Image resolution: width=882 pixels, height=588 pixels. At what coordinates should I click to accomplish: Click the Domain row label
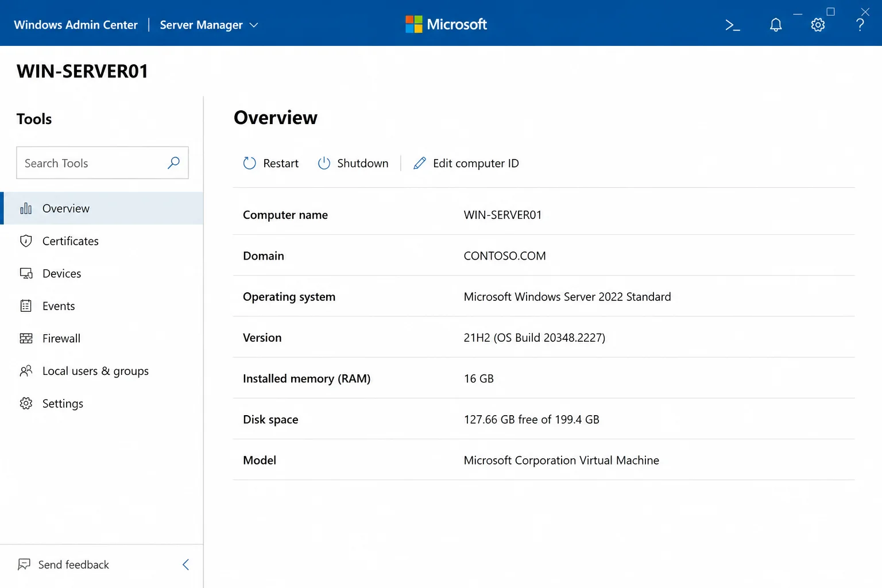point(264,256)
